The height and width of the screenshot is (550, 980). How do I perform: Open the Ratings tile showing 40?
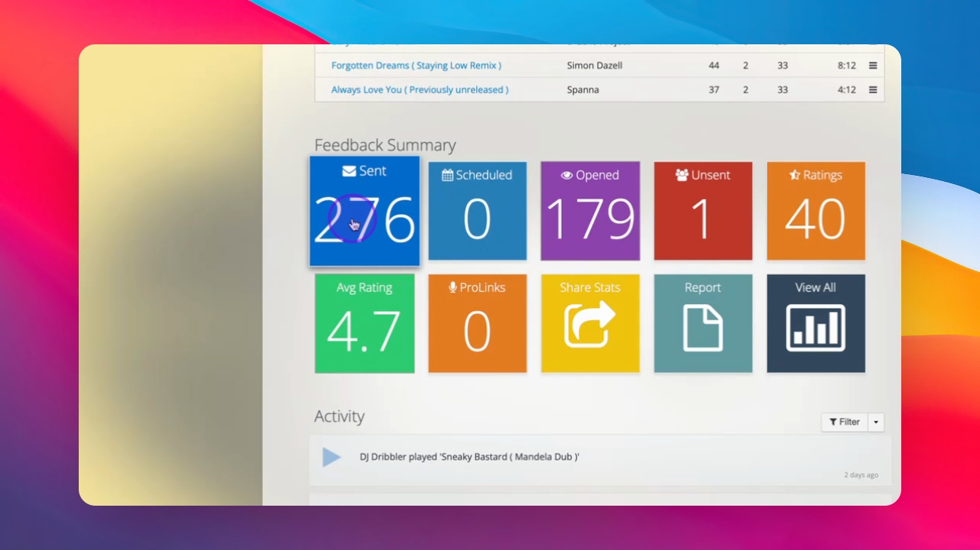pos(816,211)
